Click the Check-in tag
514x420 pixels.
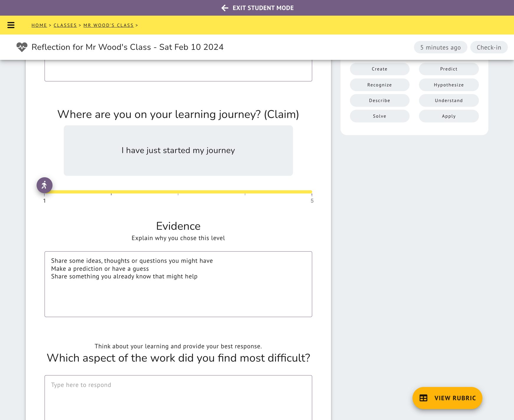pos(489,47)
